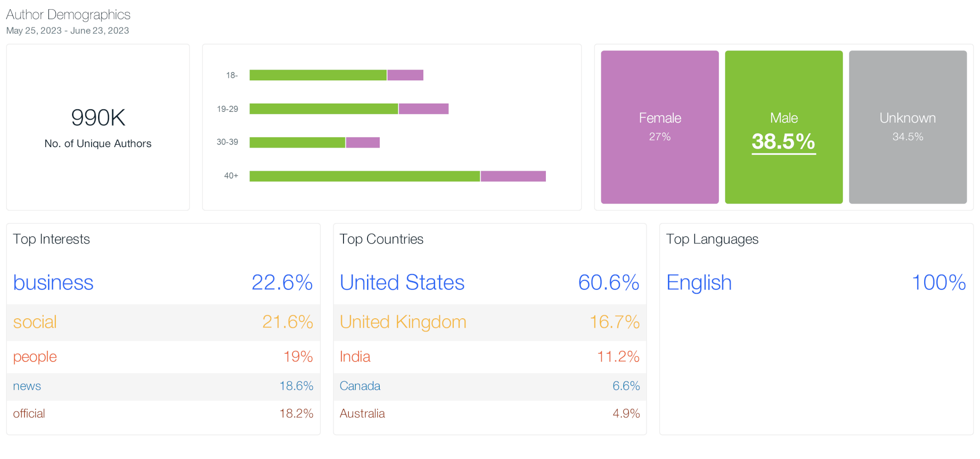Click the purple 19-29 bar segment
Viewport: 980px width, 459px height.
[423, 109]
